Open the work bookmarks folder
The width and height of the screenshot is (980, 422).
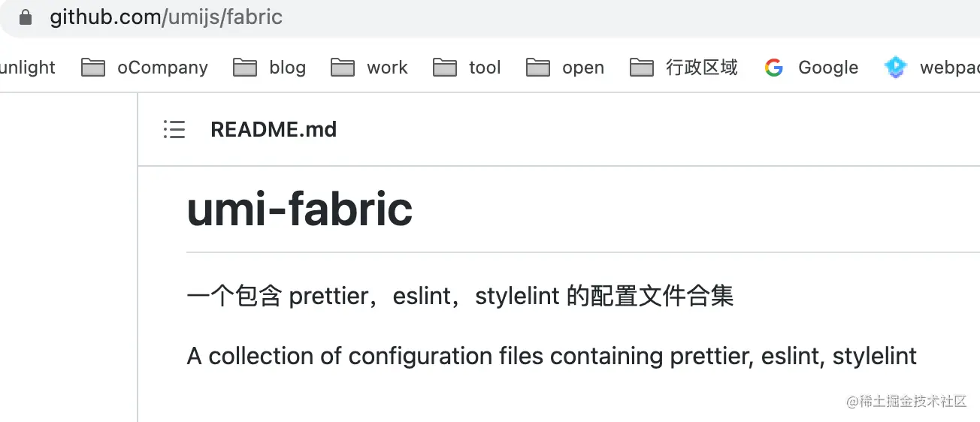(369, 68)
